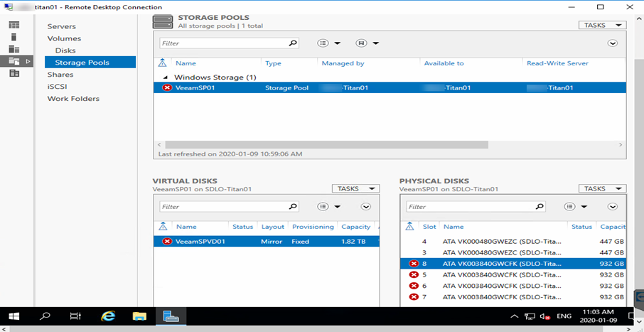Expand Storage Pools filter criteria chevron
This screenshot has height=332, width=644.
click(x=613, y=43)
